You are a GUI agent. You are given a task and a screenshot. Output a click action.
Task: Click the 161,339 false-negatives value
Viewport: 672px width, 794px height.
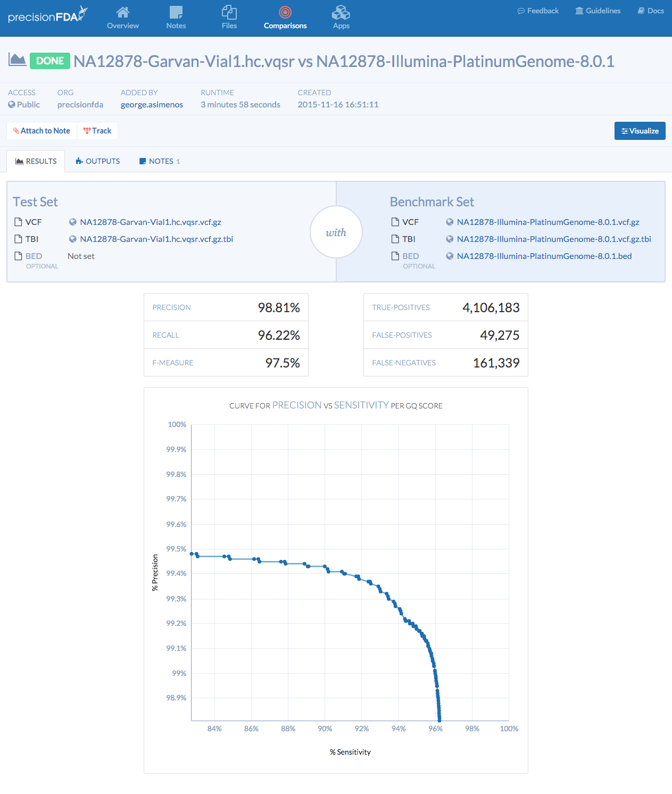click(496, 363)
